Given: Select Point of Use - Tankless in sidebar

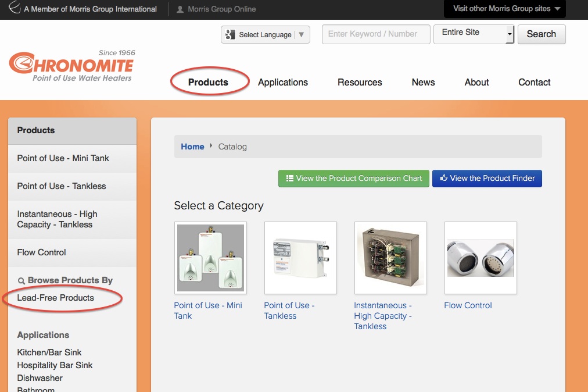Looking at the screenshot, I should click(73, 186).
